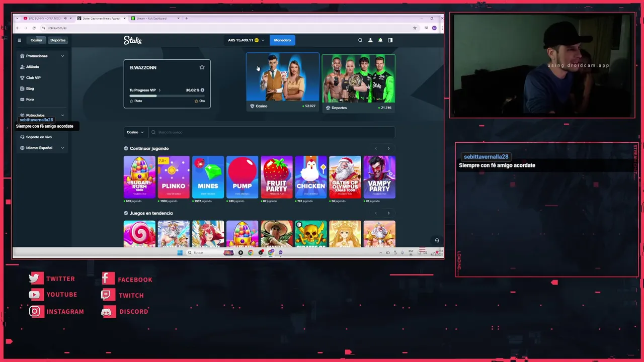The height and width of the screenshot is (362, 644).
Task: Show next games in Continuar jugando
Action: (388, 148)
